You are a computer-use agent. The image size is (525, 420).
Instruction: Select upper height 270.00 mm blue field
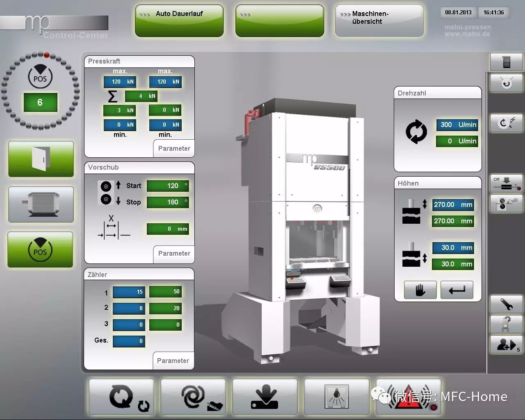(x=453, y=205)
